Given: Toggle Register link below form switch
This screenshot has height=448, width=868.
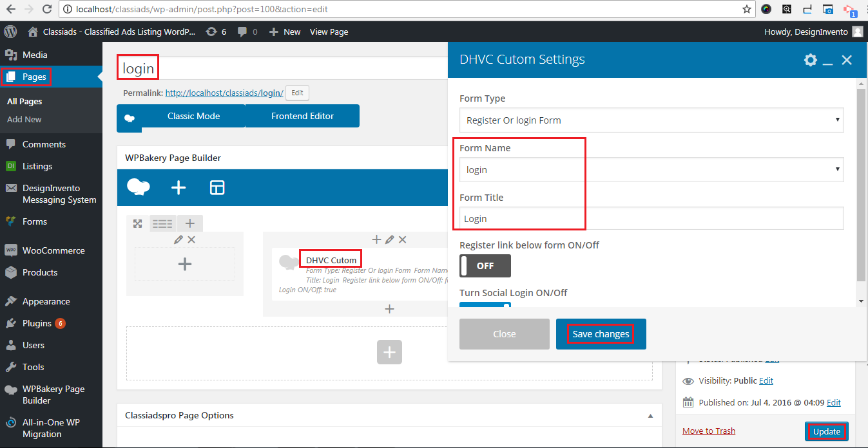Looking at the screenshot, I should [x=485, y=266].
